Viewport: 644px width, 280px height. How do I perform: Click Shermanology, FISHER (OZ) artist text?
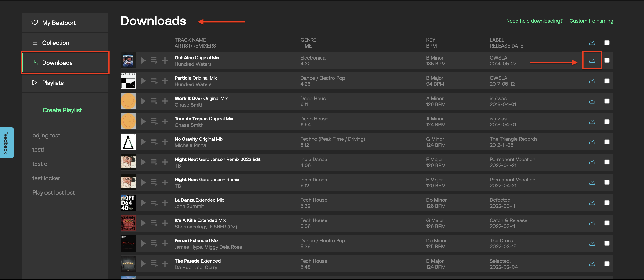tap(206, 227)
